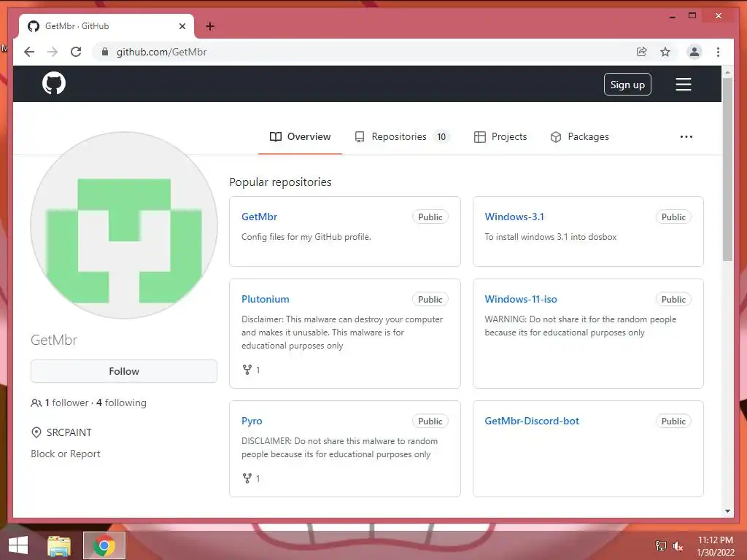Click the GetMbr username under the avatar
The width and height of the screenshot is (747, 560).
coord(54,340)
